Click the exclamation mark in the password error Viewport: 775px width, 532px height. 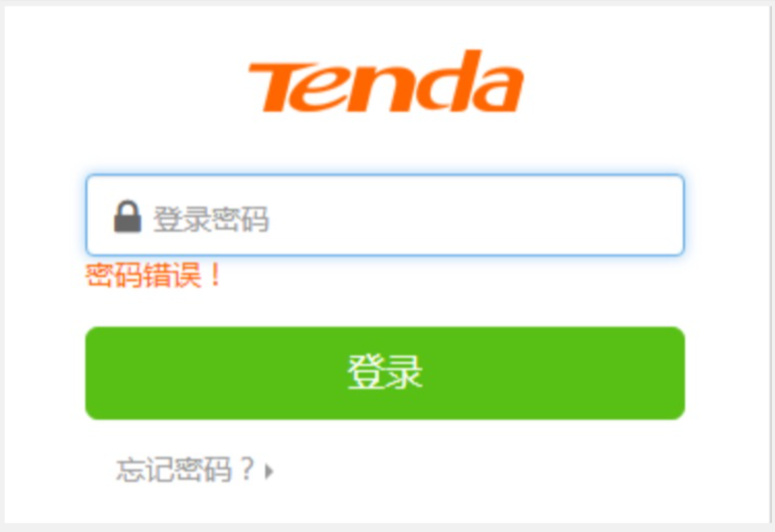(215, 275)
